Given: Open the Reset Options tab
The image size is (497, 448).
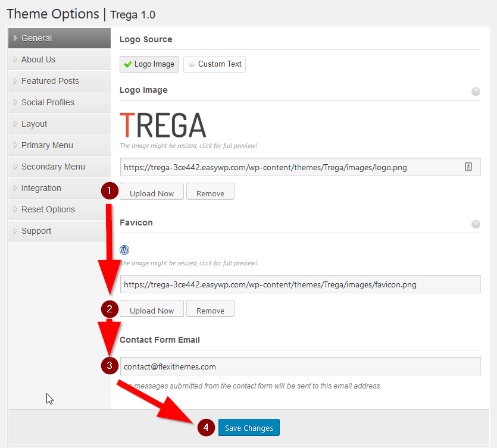Looking at the screenshot, I should 60,209.
